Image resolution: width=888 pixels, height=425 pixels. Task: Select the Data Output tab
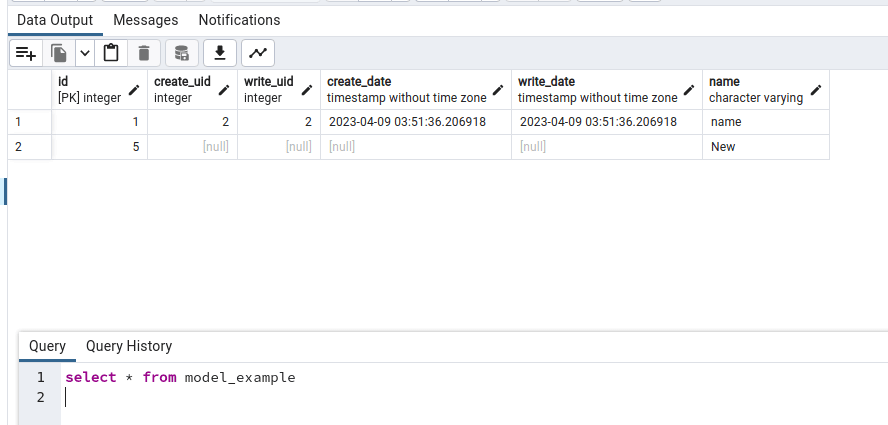[x=55, y=20]
